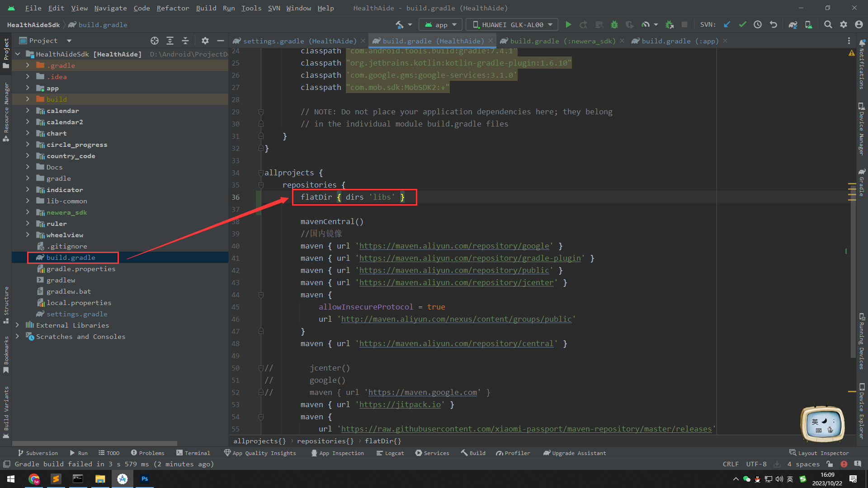
Task: Click the Debug app bug icon
Action: click(614, 25)
